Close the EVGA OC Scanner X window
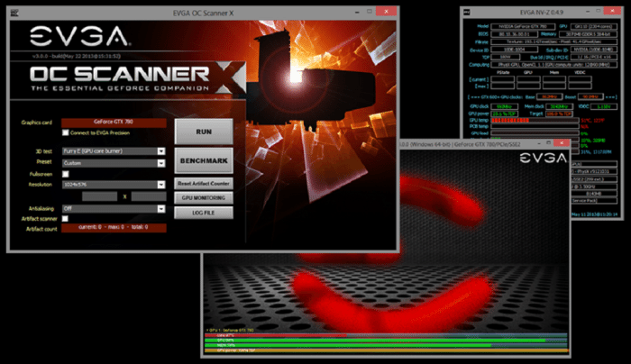The height and width of the screenshot is (364, 631). pos(387,11)
